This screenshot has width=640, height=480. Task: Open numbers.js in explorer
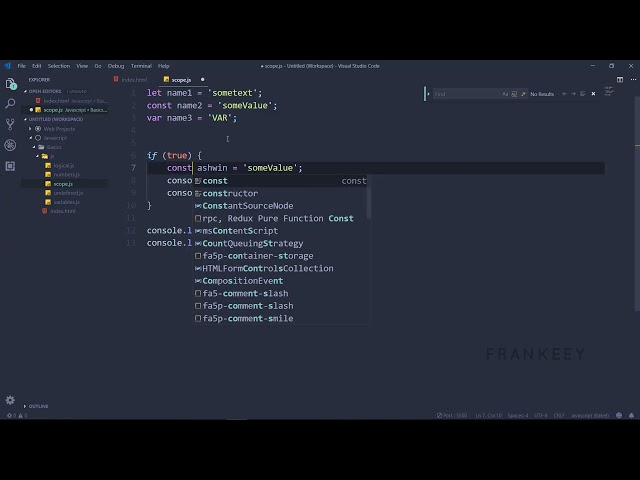pyautogui.click(x=67, y=174)
